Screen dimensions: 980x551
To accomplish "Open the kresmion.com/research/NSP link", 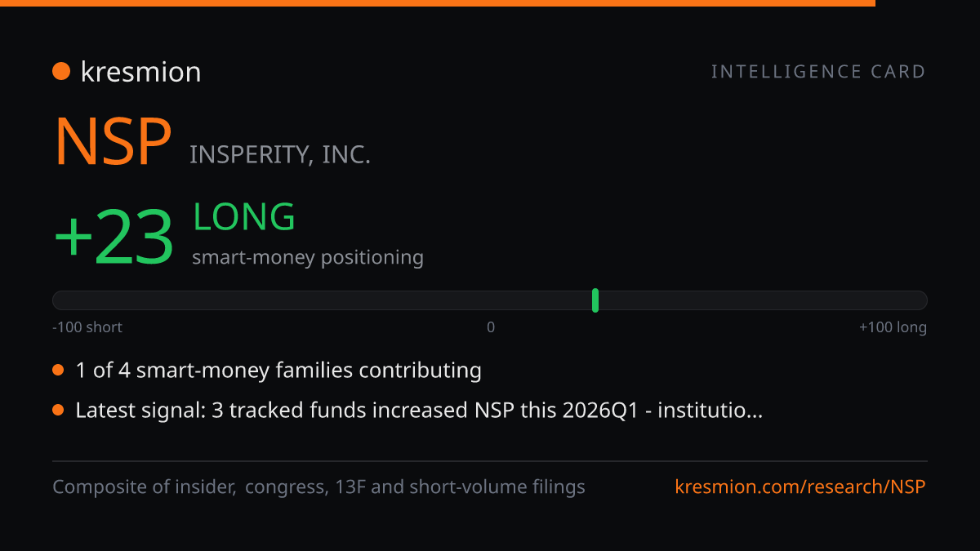I will coord(800,487).
